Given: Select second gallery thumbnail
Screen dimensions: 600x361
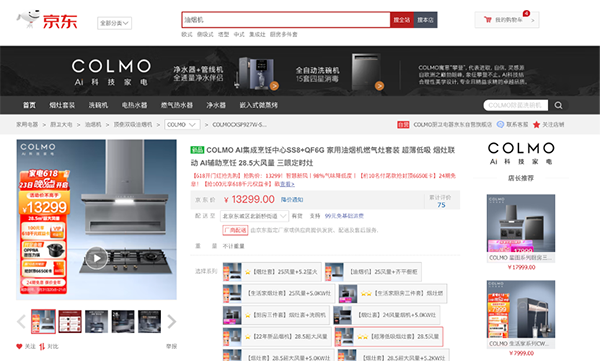Looking at the screenshot, I should tap(70, 321).
